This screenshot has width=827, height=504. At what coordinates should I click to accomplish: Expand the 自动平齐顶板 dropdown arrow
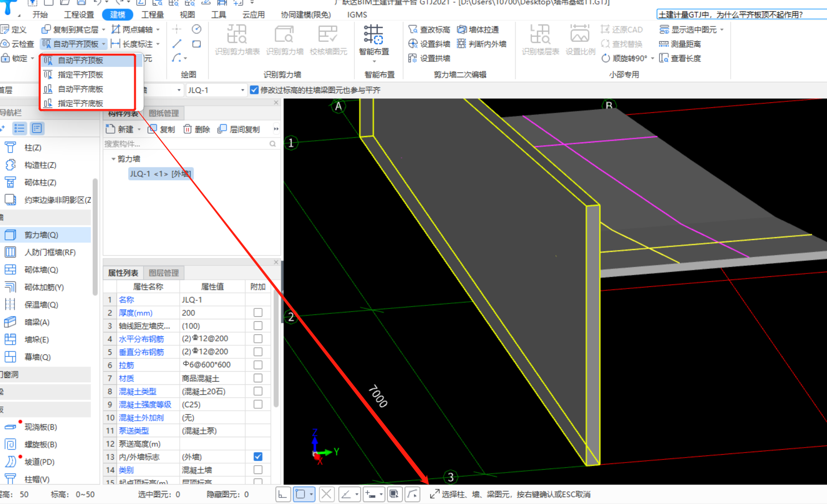pyautogui.click(x=104, y=44)
